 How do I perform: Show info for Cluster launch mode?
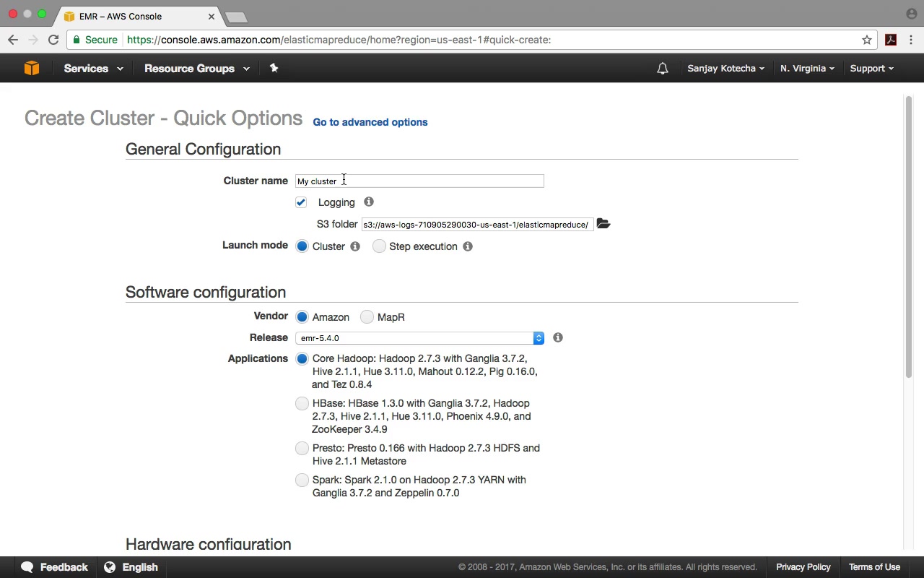click(x=355, y=246)
